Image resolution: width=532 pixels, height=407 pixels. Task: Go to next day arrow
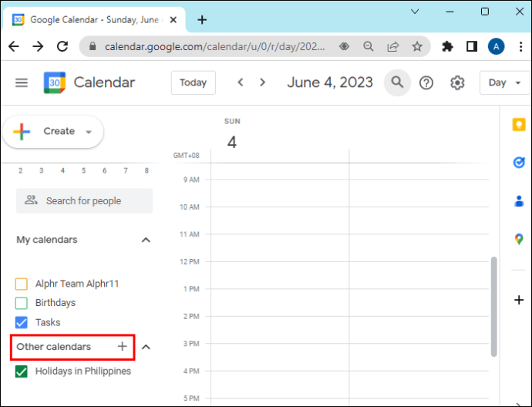tap(262, 82)
